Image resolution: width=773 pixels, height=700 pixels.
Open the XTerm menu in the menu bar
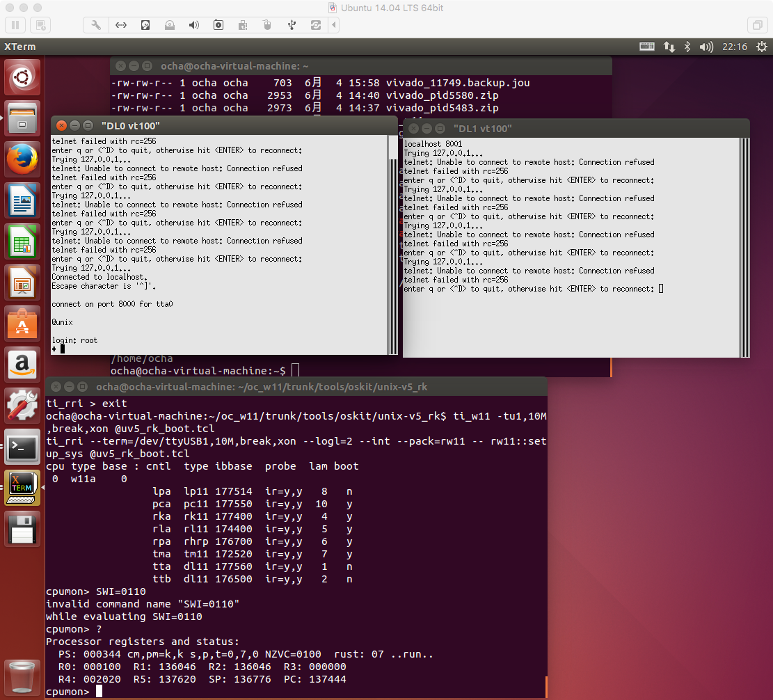(20, 47)
